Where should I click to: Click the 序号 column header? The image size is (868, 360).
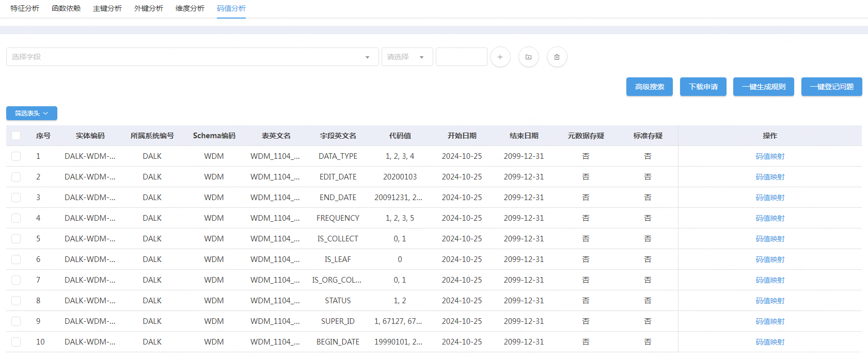[x=43, y=136]
